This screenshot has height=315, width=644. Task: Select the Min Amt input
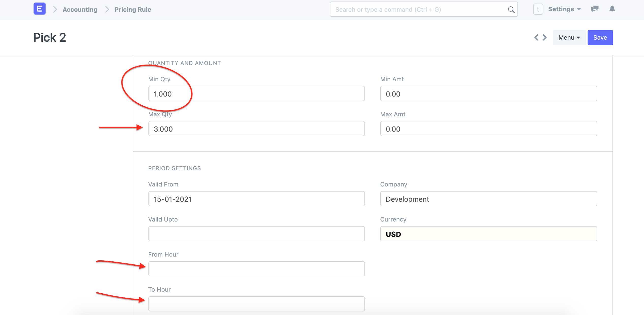[488, 94]
